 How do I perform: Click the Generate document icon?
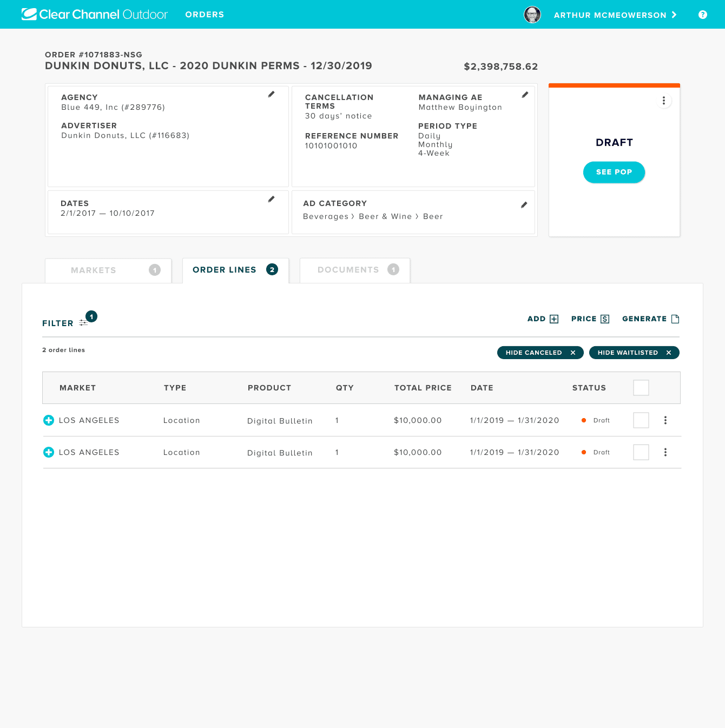675,319
